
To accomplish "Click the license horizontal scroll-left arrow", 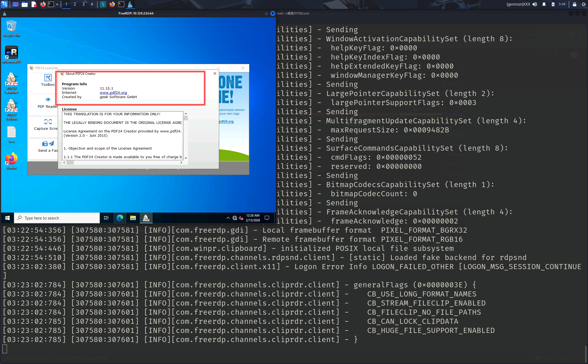I will coord(64,163).
